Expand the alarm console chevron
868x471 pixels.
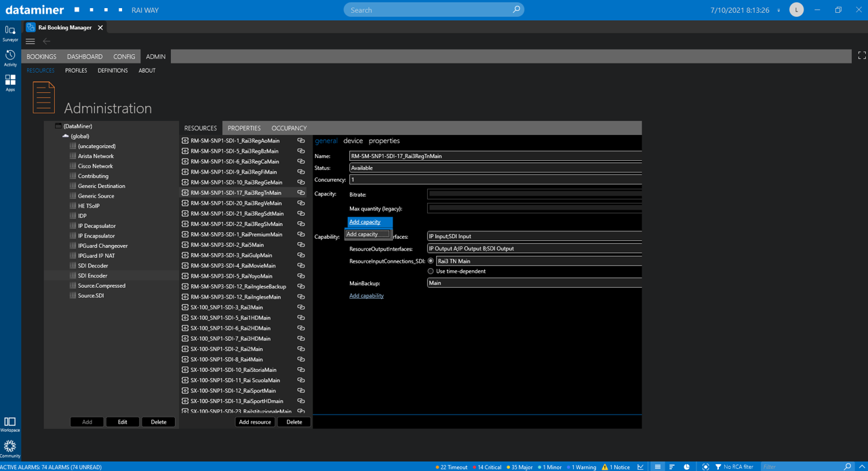[862, 467]
